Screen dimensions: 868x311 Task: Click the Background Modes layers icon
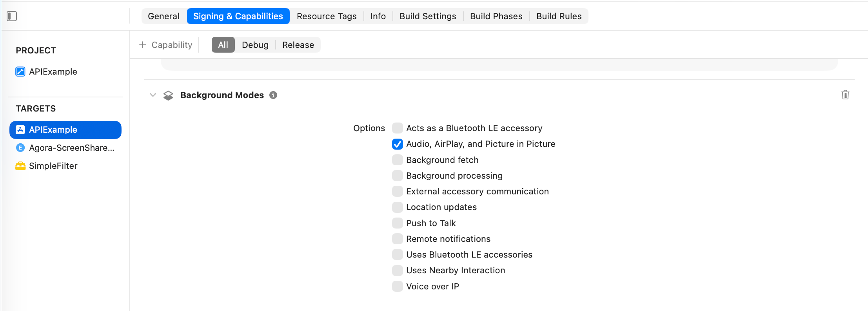point(168,95)
